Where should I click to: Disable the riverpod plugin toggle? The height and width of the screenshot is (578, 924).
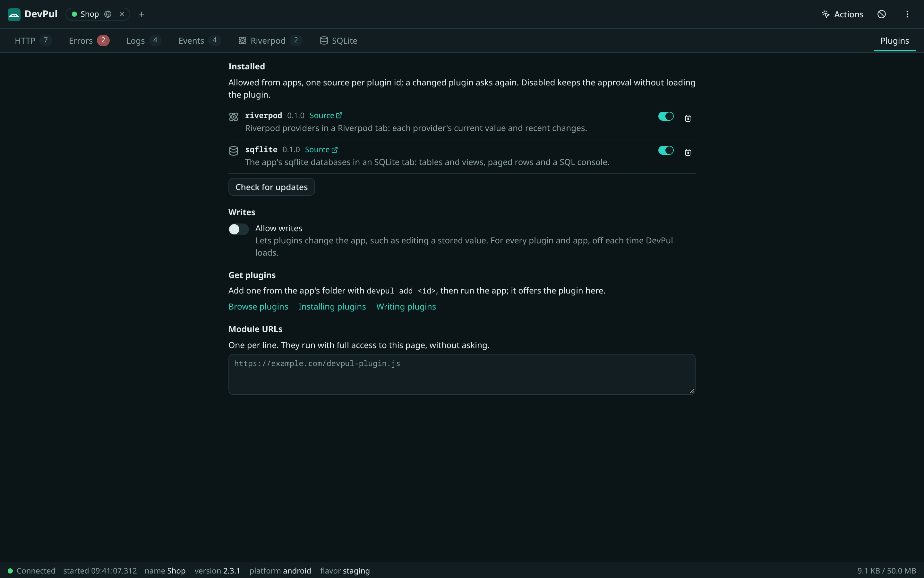click(666, 116)
